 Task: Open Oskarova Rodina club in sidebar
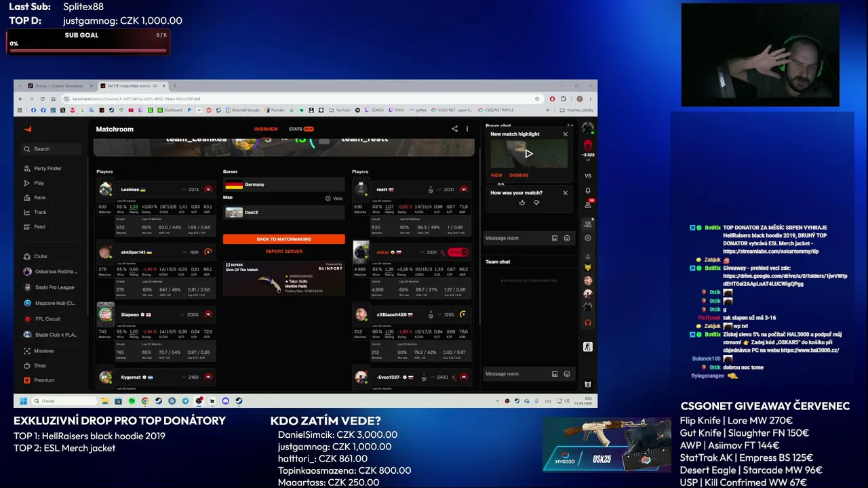50,271
